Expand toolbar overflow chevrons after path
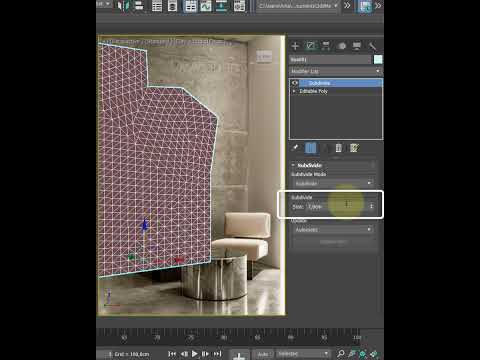480x360 pixels. 347,6
